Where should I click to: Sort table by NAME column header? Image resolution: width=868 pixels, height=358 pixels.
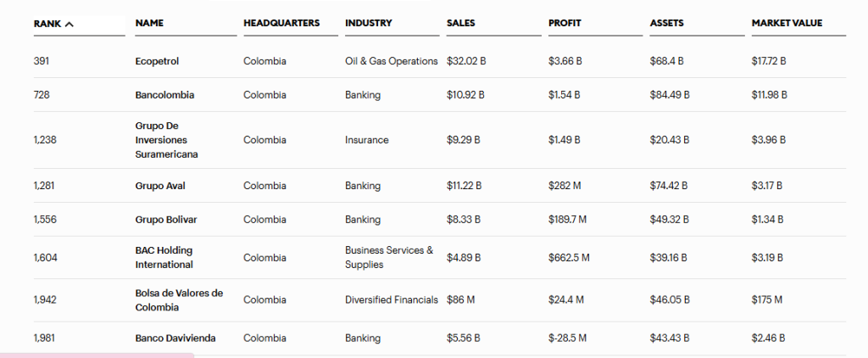coord(149,23)
